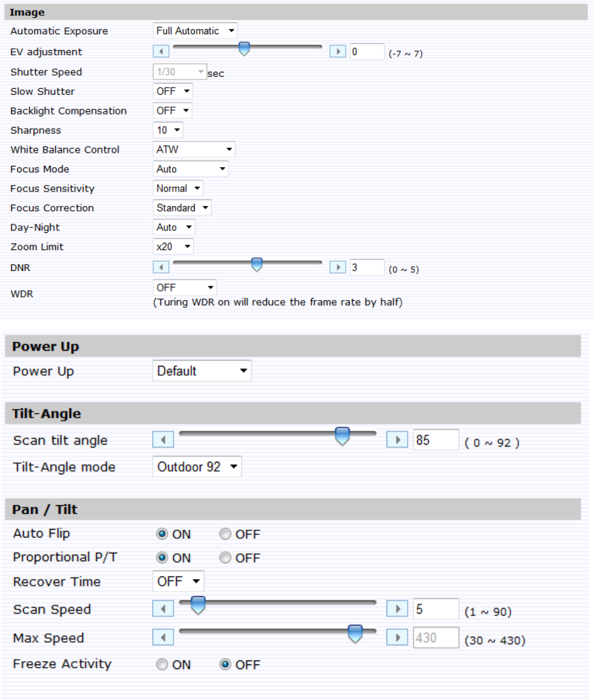Click the Scan Speed left arrow

163,609
